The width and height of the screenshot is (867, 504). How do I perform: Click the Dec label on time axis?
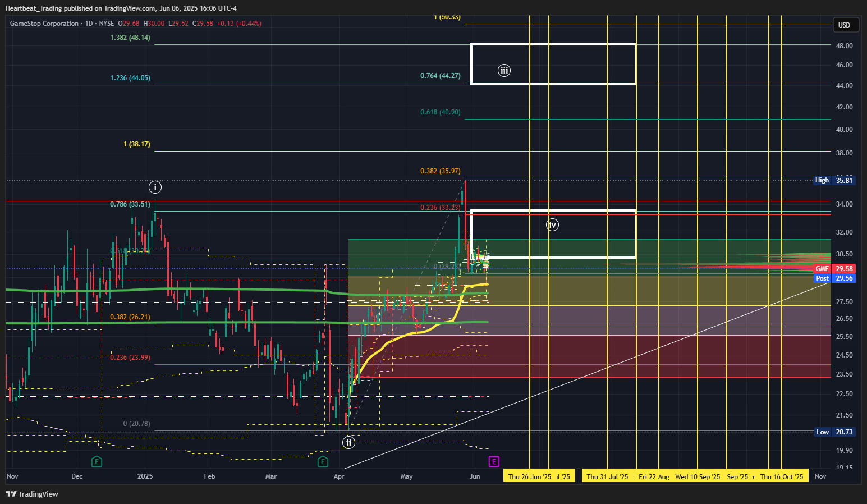click(x=77, y=476)
